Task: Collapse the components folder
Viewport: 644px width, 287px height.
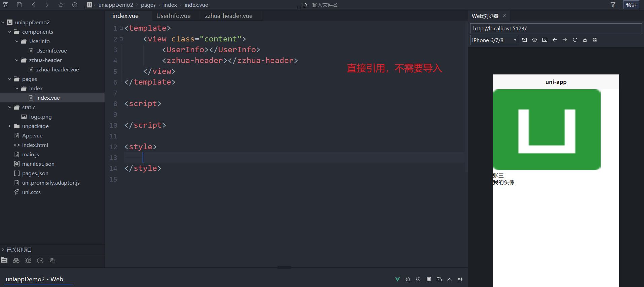Action: 10,32
